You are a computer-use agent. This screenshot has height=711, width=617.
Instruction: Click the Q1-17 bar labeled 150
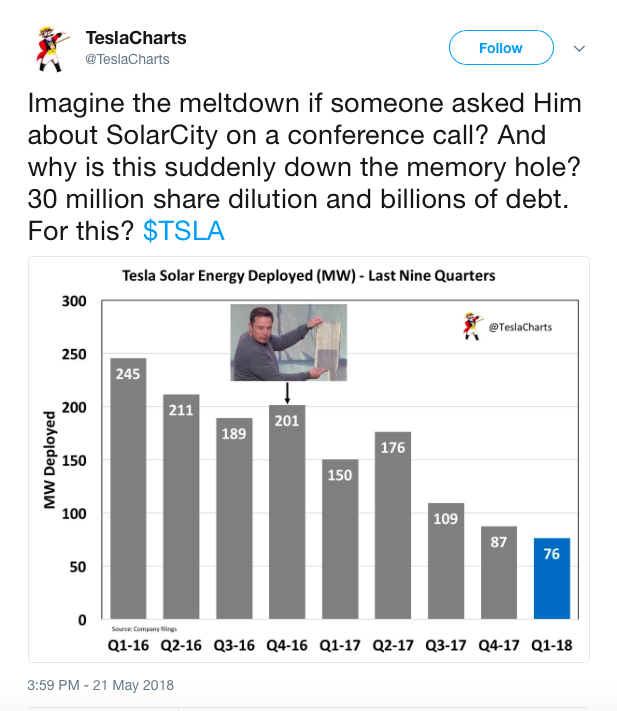tap(340, 540)
